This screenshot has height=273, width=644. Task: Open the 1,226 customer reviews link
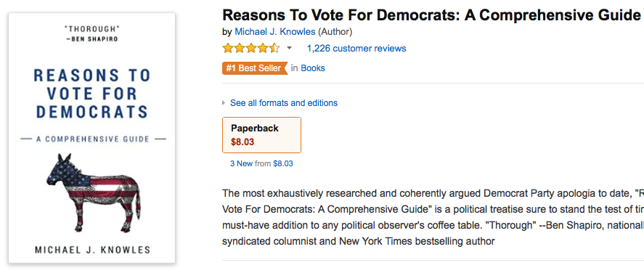356,49
